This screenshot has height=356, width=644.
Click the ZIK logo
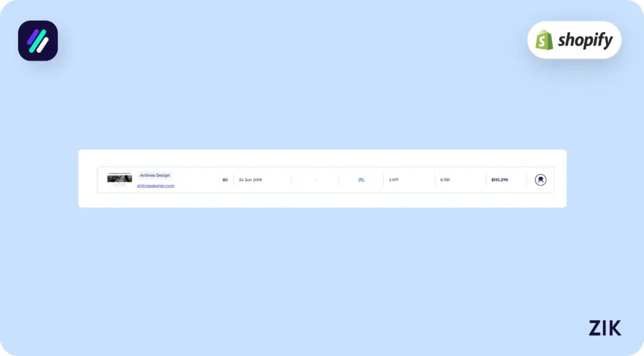[604, 328]
